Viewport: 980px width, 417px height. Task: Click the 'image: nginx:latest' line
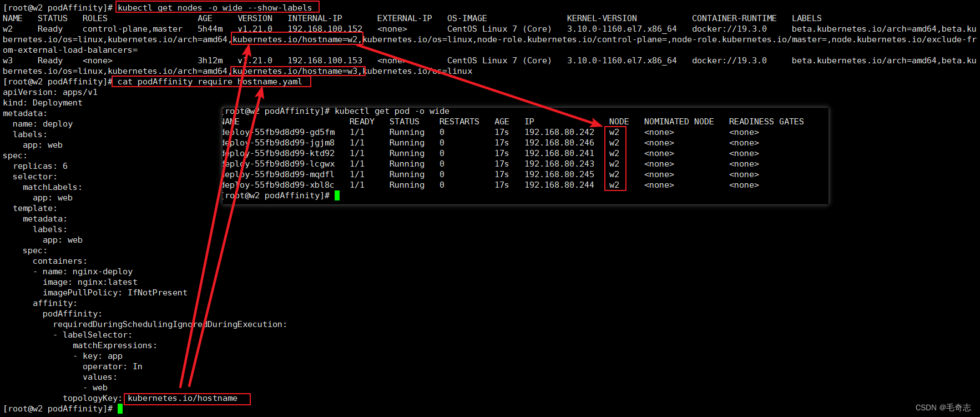(90, 282)
